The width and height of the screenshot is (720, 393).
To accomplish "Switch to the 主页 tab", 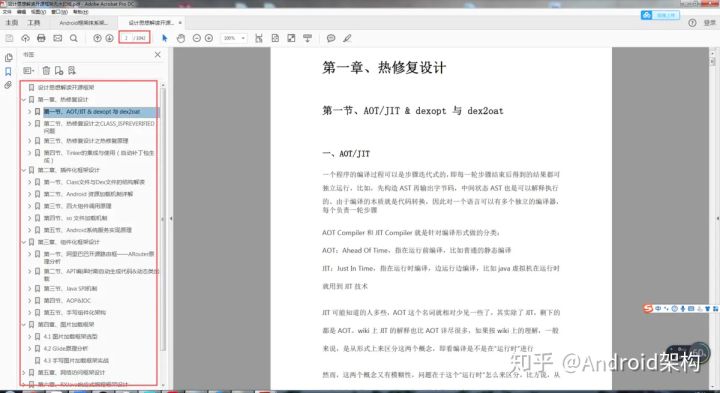I will 11,22.
